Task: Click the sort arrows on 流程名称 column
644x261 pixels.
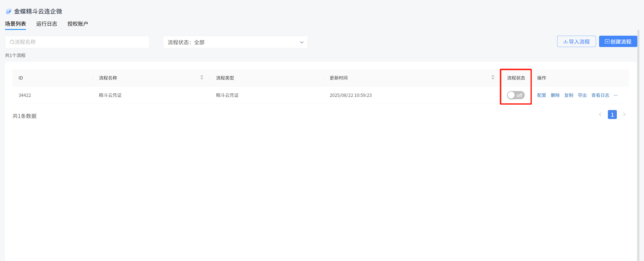Action: click(201, 77)
